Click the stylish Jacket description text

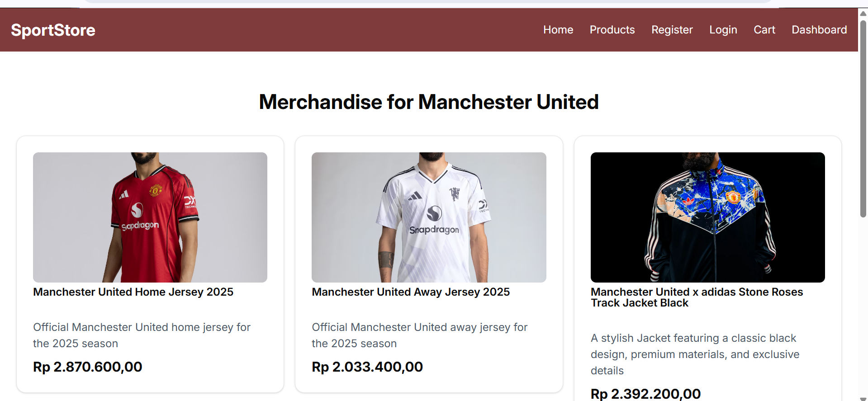(x=695, y=354)
